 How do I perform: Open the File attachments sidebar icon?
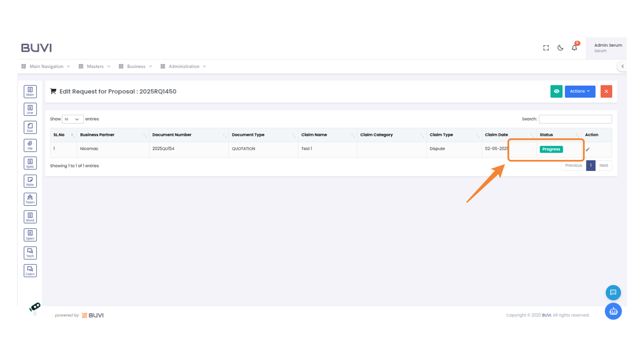tap(30, 145)
